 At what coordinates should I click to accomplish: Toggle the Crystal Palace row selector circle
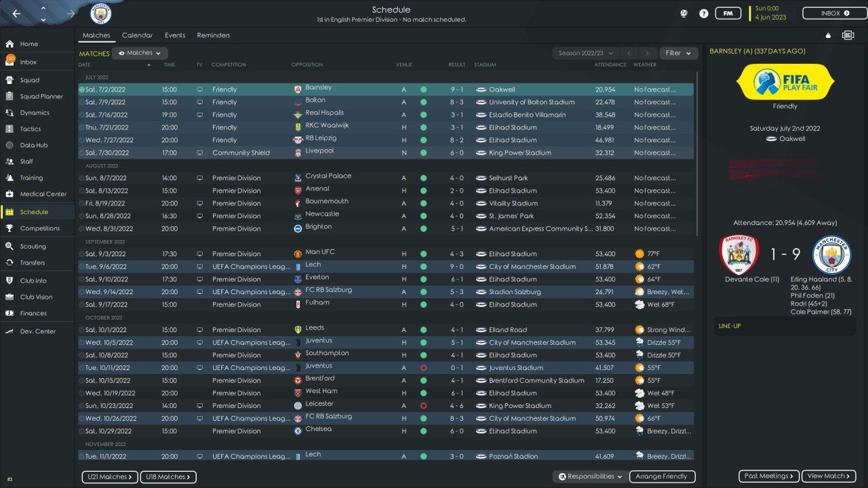tap(81, 178)
